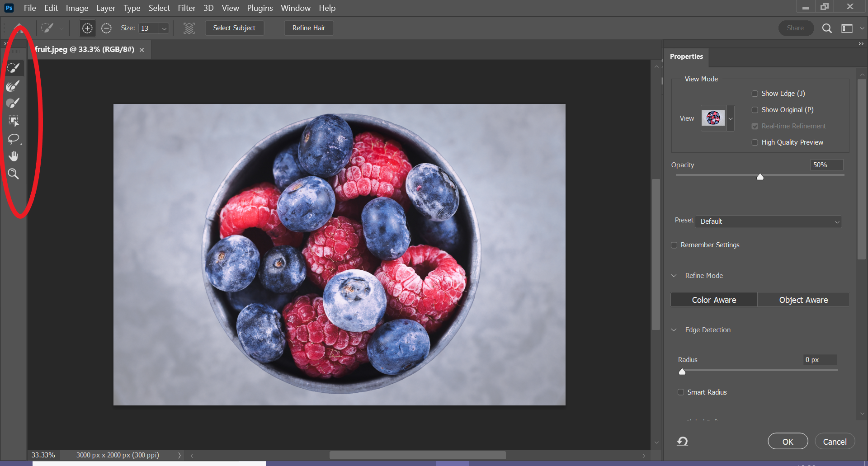Screen dimensions: 868x466
Task: Open the Image menu
Action: [77, 8]
